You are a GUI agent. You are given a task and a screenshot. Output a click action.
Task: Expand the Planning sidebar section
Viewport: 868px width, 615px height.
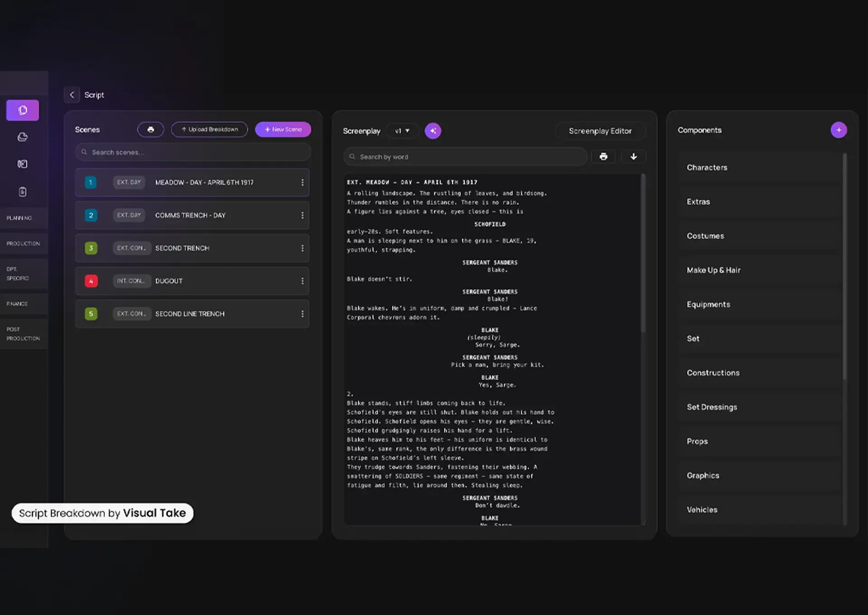tap(24, 218)
